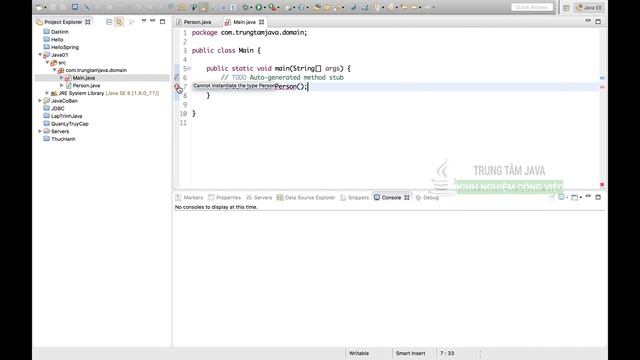Expand the Main.java tree node
This screenshot has width=640, height=360.
coord(62,78)
